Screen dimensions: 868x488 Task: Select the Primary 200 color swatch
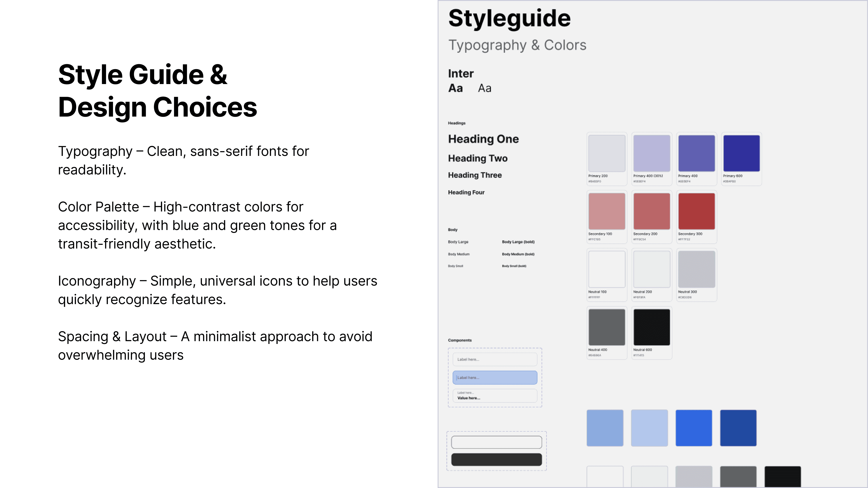point(606,153)
